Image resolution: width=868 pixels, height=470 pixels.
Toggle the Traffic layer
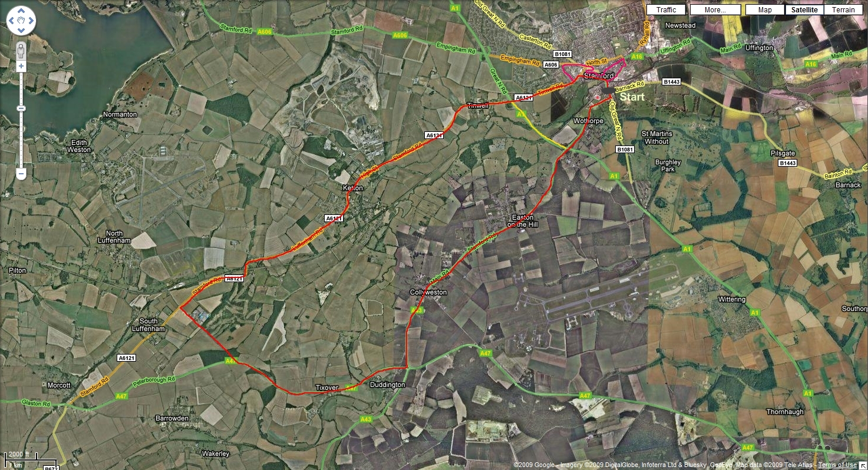pos(666,10)
